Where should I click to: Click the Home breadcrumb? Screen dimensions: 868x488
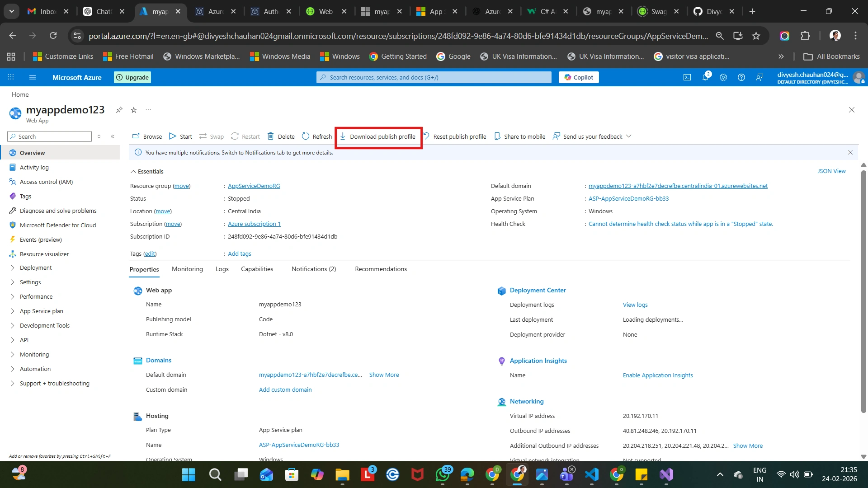20,94
